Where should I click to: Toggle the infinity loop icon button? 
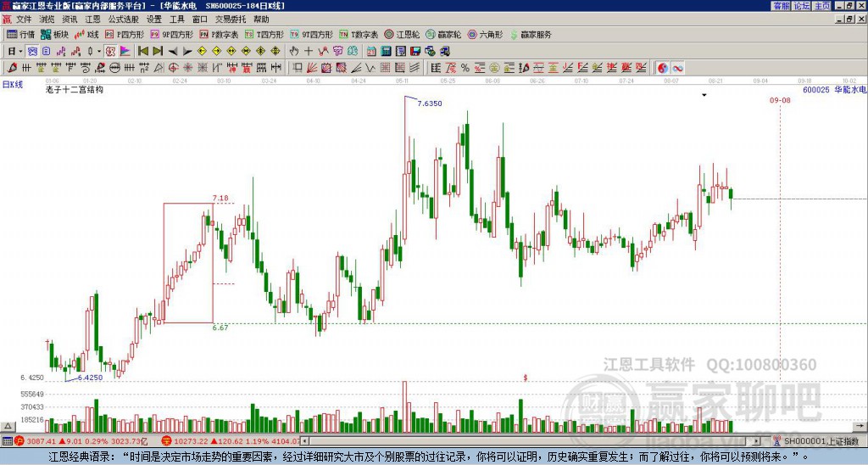tap(677, 68)
